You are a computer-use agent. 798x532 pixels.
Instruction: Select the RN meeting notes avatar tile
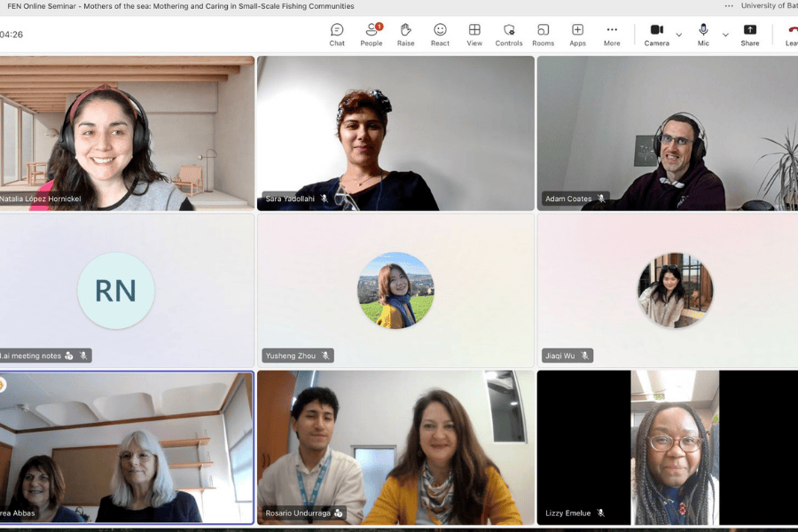pyautogui.click(x=115, y=290)
